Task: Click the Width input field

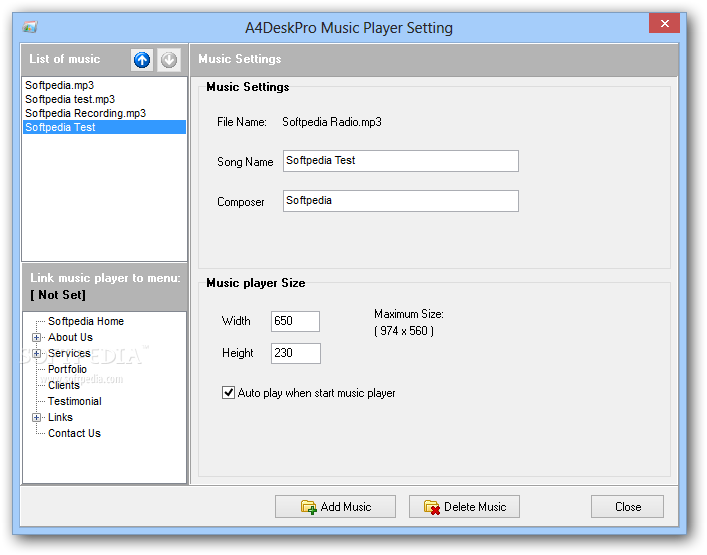Action: point(295,321)
